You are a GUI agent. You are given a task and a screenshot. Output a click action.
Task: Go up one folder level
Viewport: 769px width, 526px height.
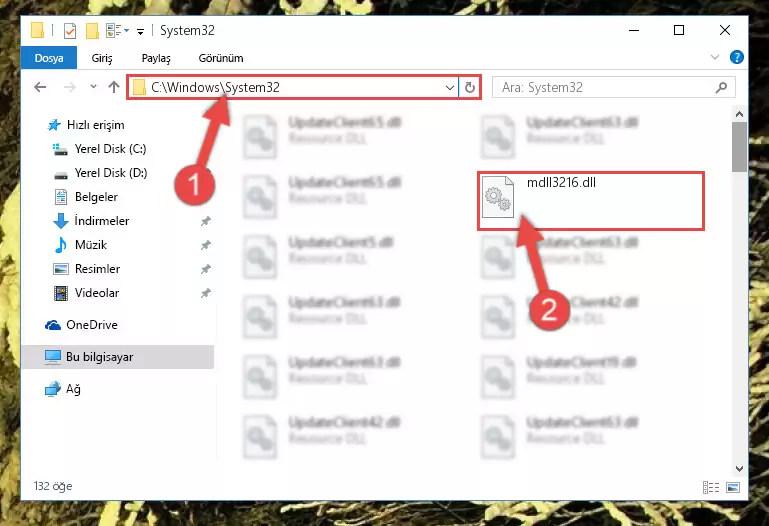114,87
